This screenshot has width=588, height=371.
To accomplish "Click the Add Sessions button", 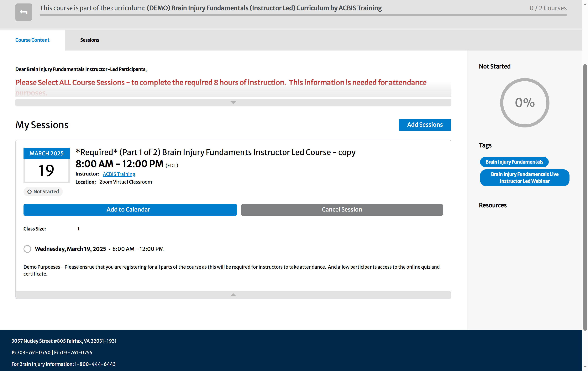I will point(425,125).
